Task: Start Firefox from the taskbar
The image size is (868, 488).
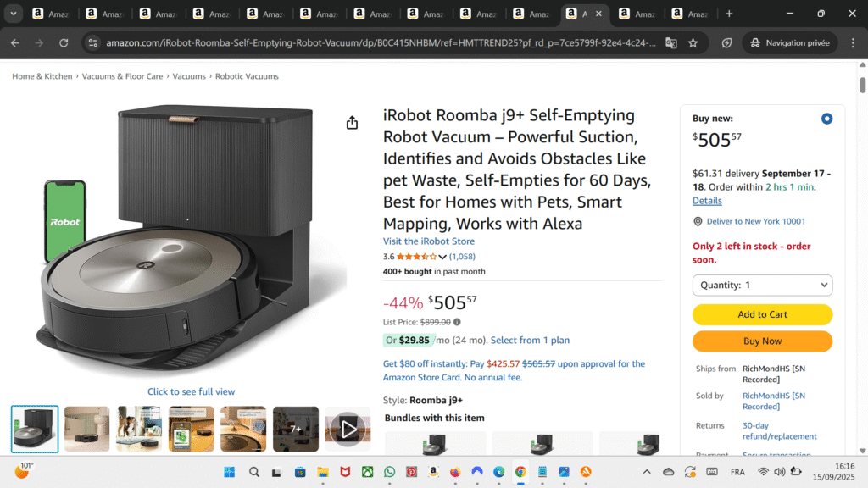Action: (454, 472)
